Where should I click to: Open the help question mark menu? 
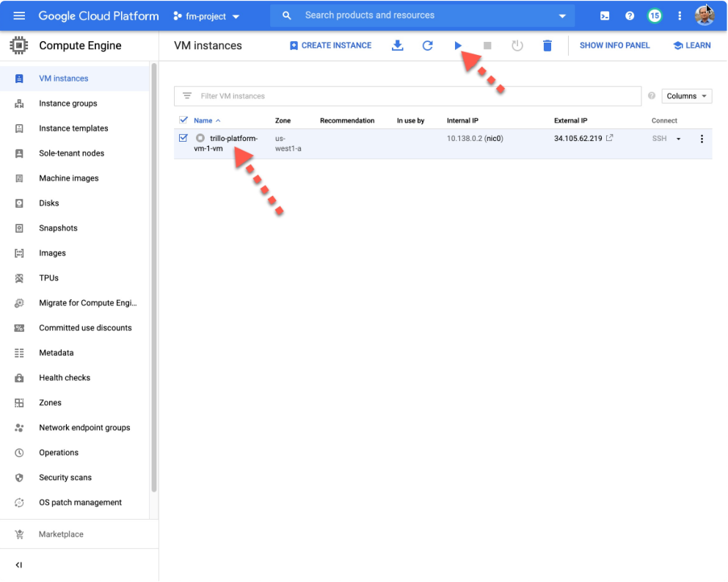tap(630, 16)
